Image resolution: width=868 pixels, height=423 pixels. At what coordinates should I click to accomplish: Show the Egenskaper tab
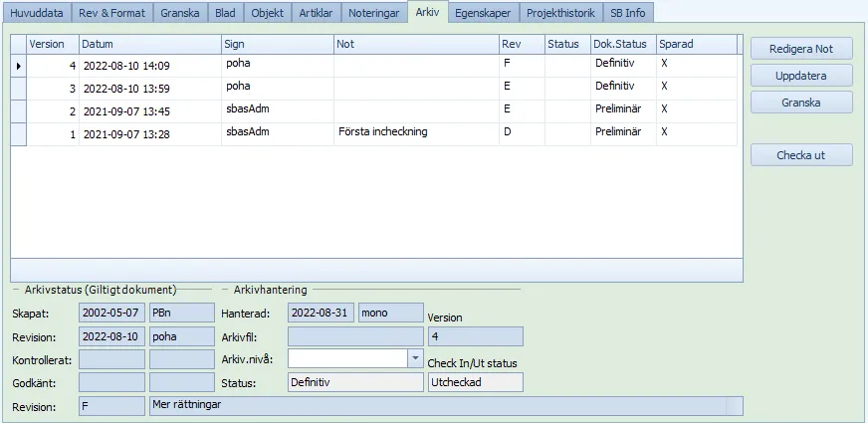click(x=483, y=13)
